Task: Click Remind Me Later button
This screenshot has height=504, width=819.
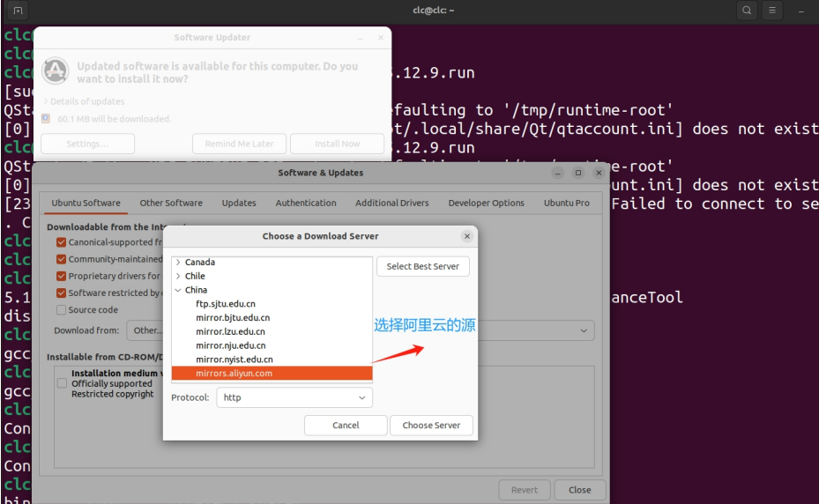Action: pos(239,144)
